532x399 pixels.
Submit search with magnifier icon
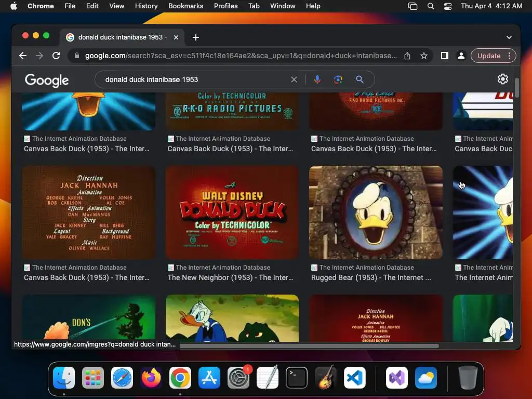(x=360, y=79)
